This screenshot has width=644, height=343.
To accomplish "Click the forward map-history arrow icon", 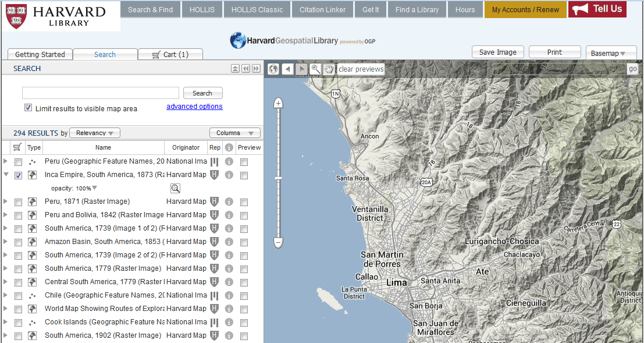I will click(301, 69).
